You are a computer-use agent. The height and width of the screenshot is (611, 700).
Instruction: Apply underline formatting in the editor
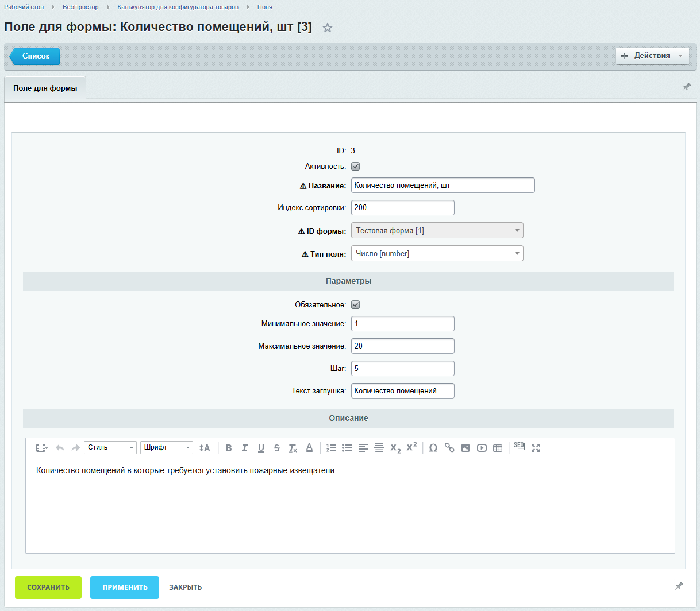tap(261, 448)
